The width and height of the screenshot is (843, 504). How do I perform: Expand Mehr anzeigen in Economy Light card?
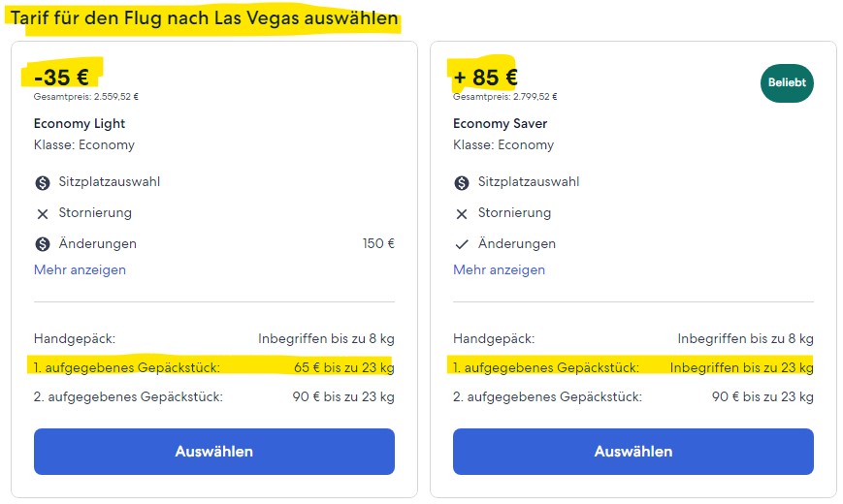pyautogui.click(x=80, y=269)
